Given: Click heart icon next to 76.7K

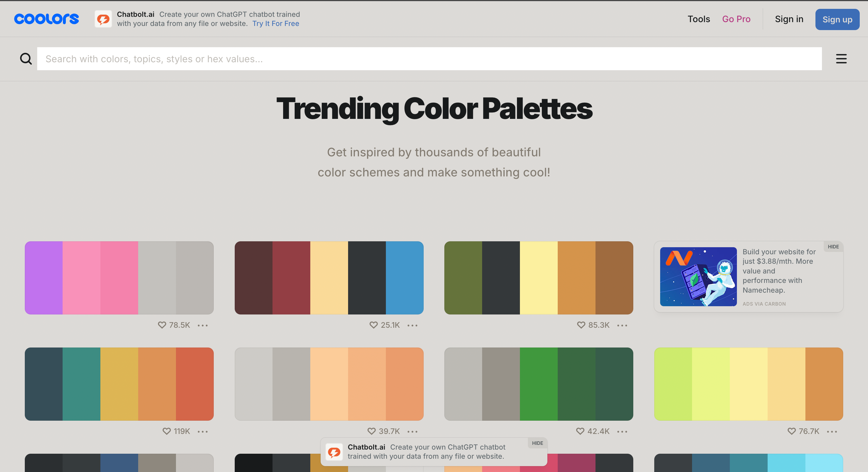Looking at the screenshot, I should point(792,431).
